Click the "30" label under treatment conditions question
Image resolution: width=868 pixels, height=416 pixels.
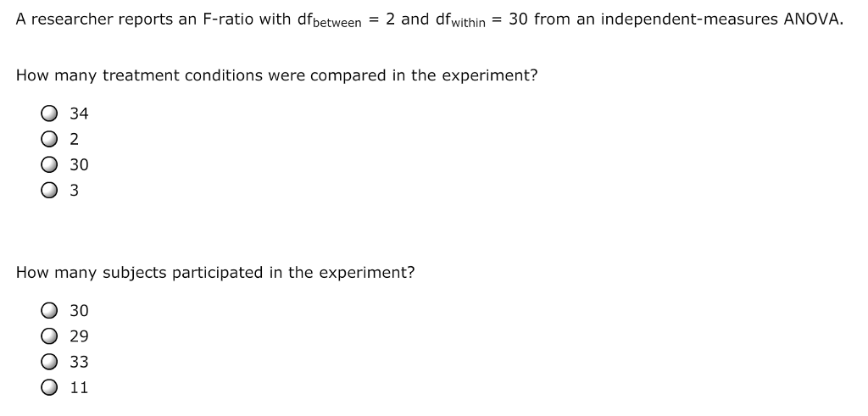(x=79, y=164)
